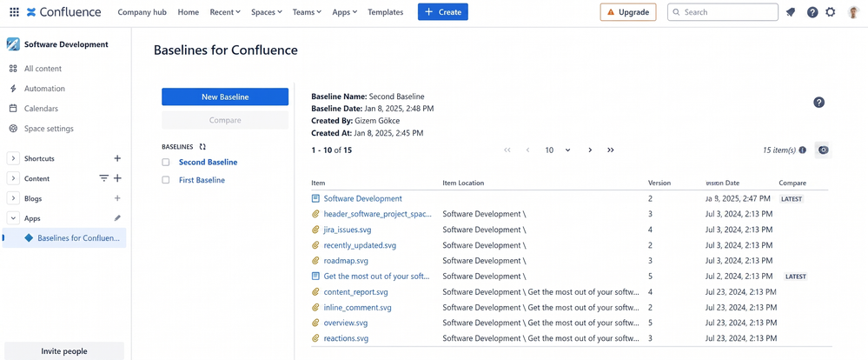Click the New Baseline button

225,97
